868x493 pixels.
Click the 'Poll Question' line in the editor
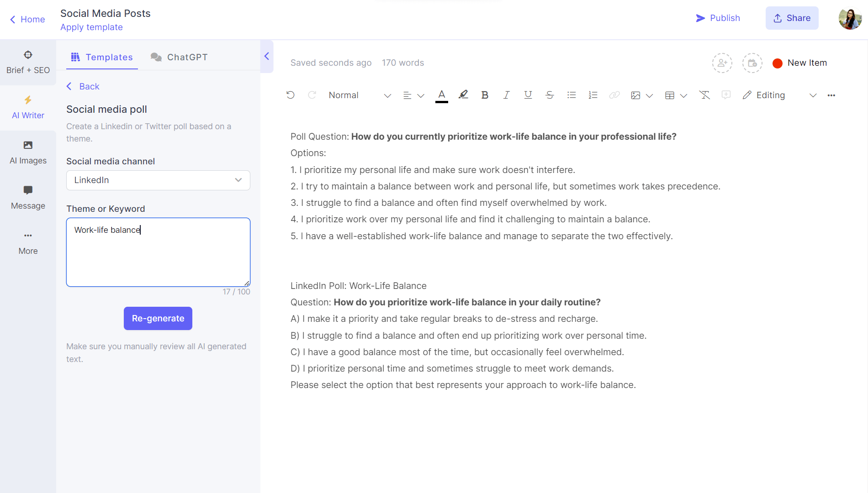[483, 136]
